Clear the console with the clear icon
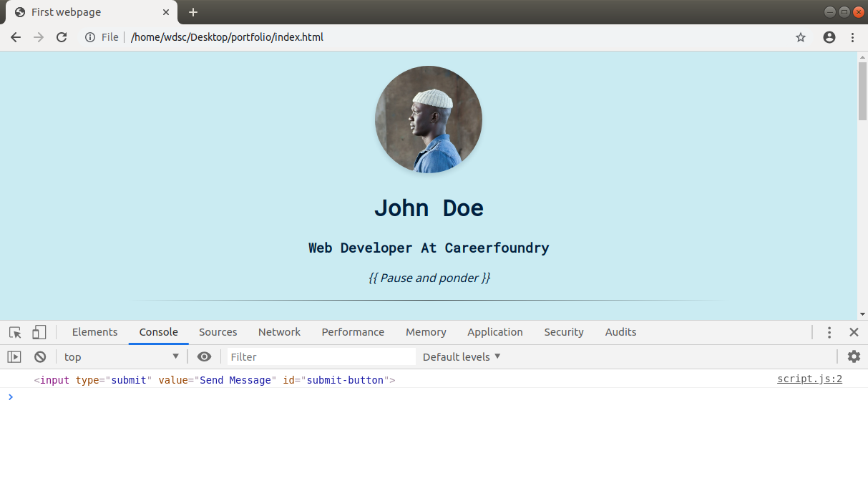Viewport: 868px width, 496px height. click(x=40, y=356)
